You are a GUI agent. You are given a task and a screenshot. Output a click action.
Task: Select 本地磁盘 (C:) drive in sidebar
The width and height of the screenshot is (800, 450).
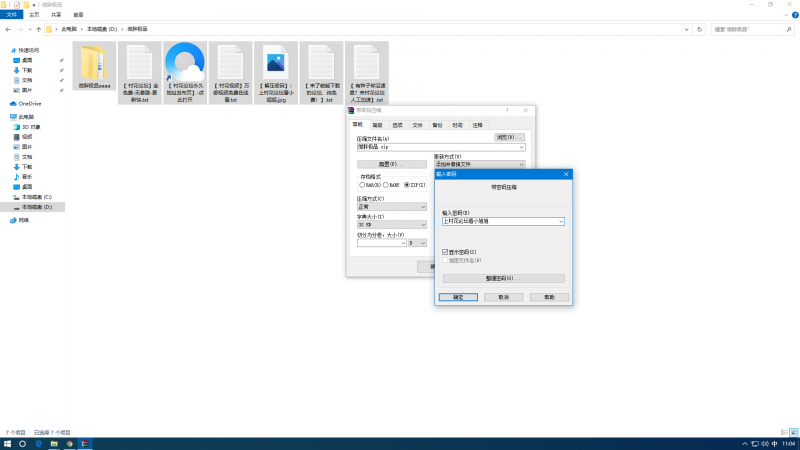[36, 197]
